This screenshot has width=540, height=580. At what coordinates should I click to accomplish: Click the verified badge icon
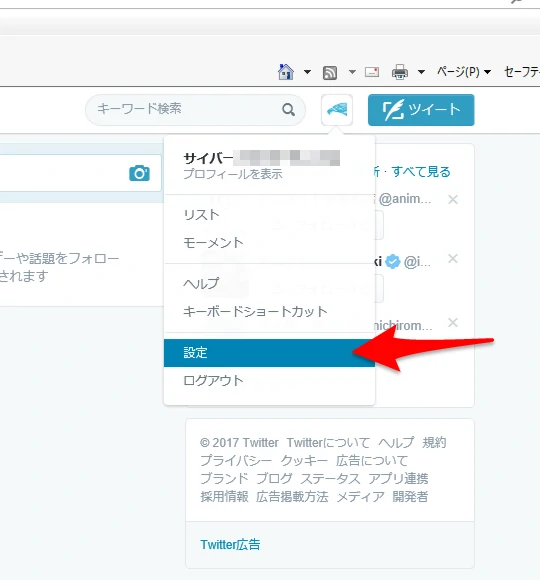393,262
